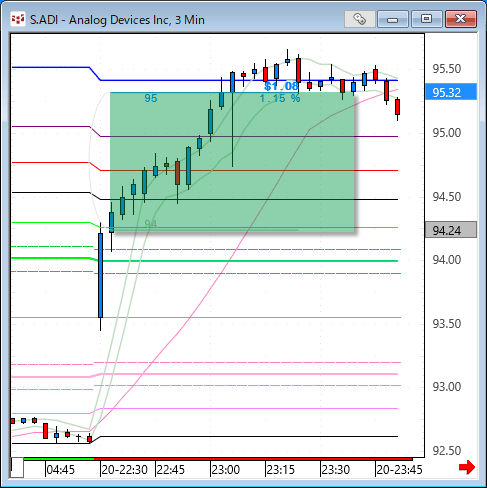Click the 93.50 price scale label
Screen dimensions: 487x488
tap(447, 324)
